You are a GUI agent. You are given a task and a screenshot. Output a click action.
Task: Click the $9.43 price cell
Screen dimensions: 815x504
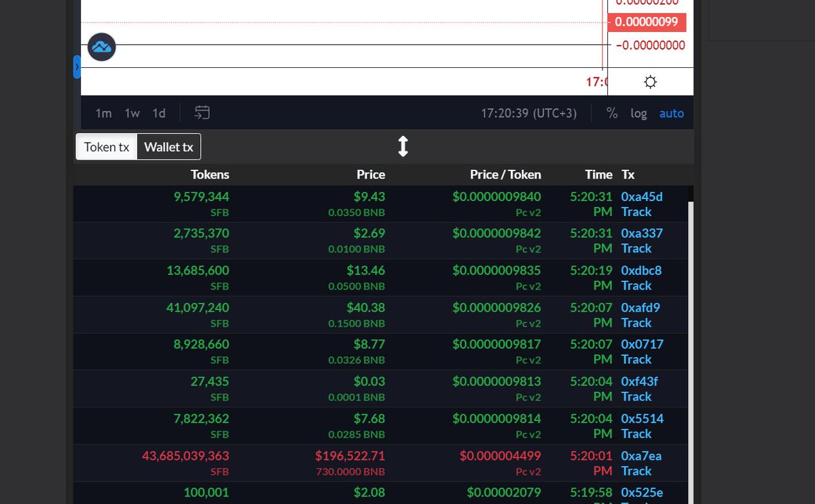[x=369, y=197]
